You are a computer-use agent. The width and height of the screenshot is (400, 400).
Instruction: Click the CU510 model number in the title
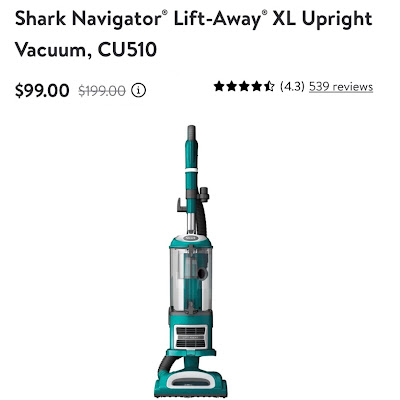[x=127, y=50]
